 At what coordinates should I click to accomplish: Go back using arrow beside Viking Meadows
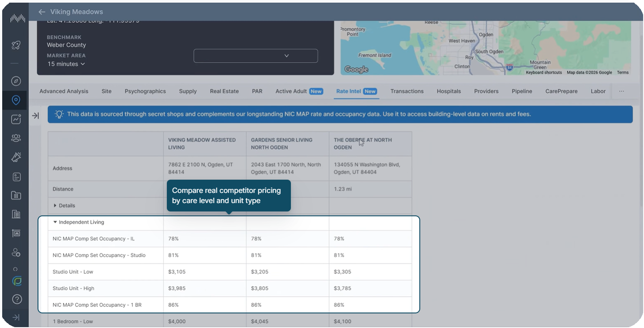coord(41,12)
